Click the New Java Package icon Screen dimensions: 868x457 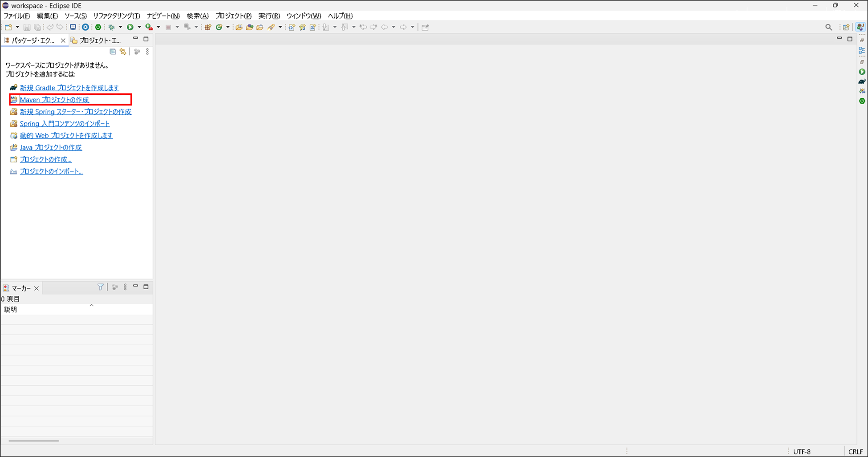click(208, 27)
